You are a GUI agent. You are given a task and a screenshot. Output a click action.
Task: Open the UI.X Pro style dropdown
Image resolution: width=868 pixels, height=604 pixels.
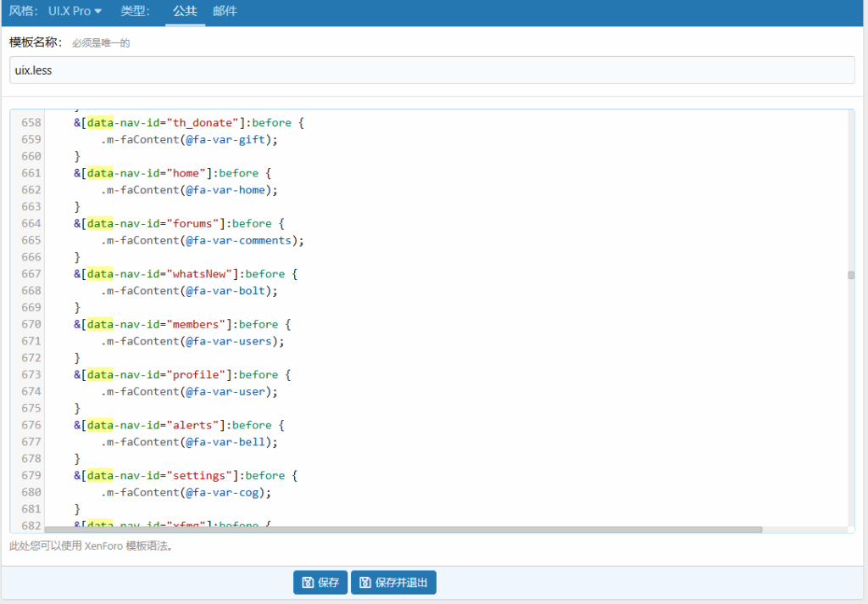75,11
